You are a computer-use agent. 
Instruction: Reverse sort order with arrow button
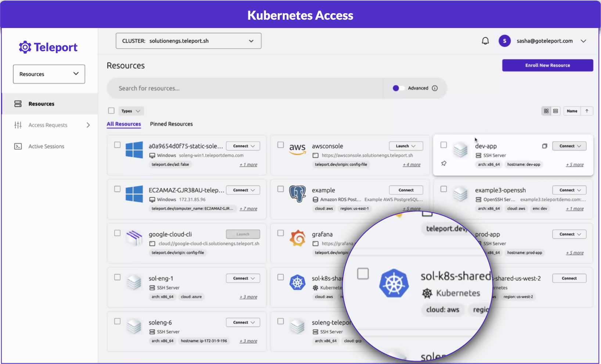pos(587,111)
